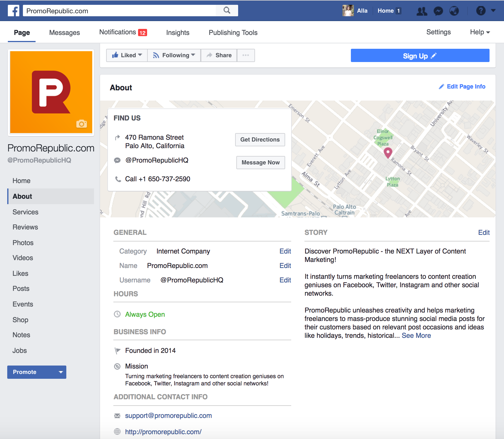504x439 pixels.
Task: Click Alla's name in the top bar
Action: (x=362, y=11)
